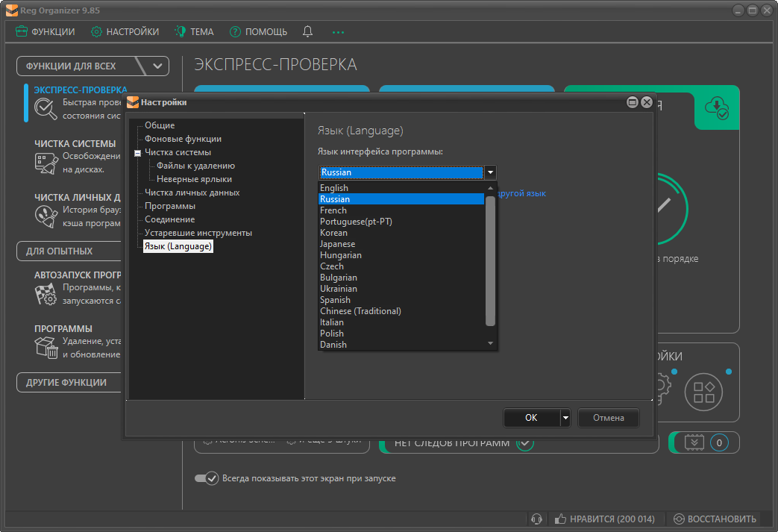The image size is (778, 532).
Task: Click the system cleanup broom icon
Action: (46, 163)
